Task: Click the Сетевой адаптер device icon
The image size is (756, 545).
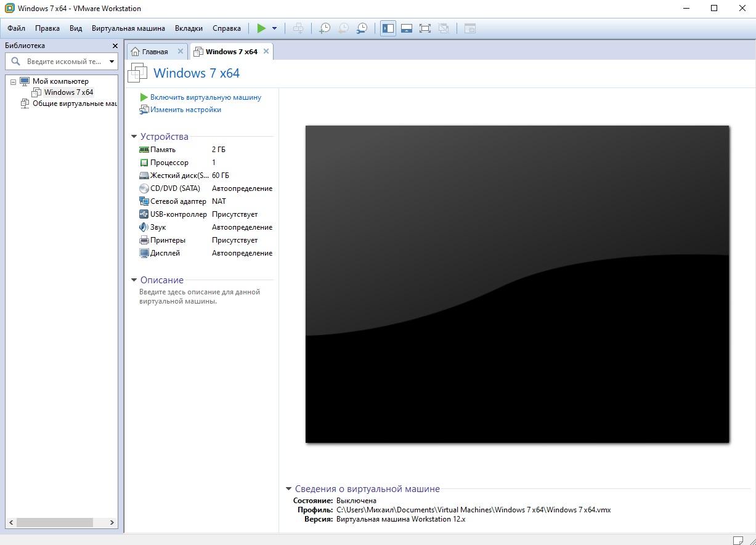Action: tap(144, 201)
